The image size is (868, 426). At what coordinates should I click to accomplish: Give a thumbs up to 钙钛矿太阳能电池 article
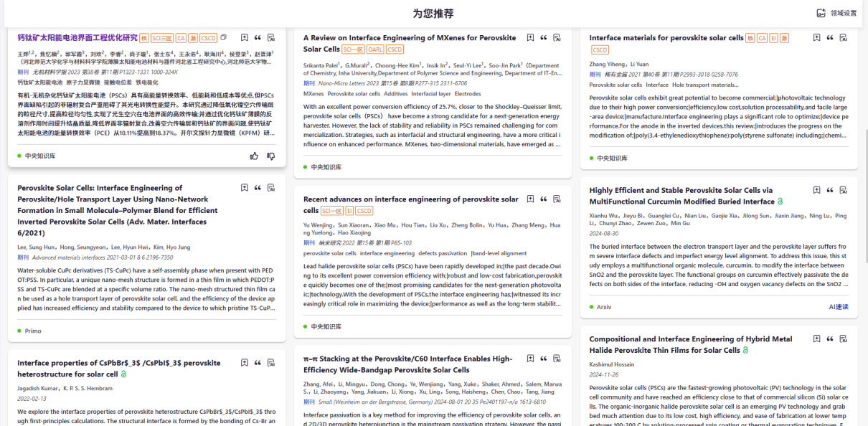click(x=254, y=156)
